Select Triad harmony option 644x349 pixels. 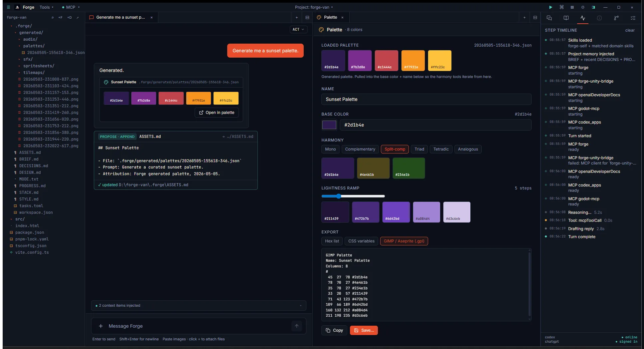click(x=419, y=149)
